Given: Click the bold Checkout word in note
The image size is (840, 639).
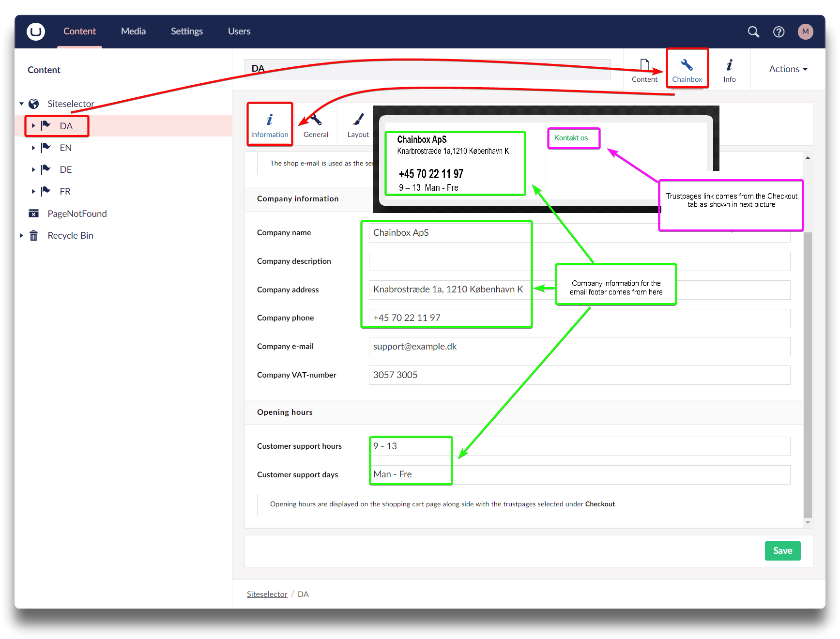Looking at the screenshot, I should tap(600, 504).
